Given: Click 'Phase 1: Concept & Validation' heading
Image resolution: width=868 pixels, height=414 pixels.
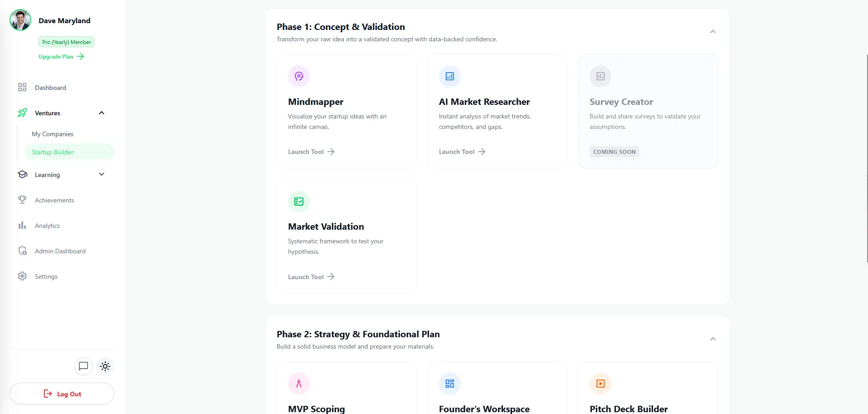Looking at the screenshot, I should point(341,27).
